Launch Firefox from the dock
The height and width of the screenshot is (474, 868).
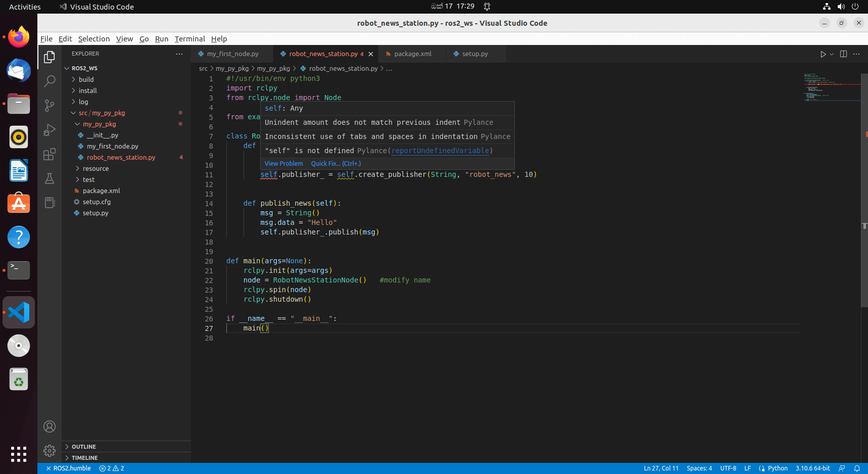coord(19,37)
